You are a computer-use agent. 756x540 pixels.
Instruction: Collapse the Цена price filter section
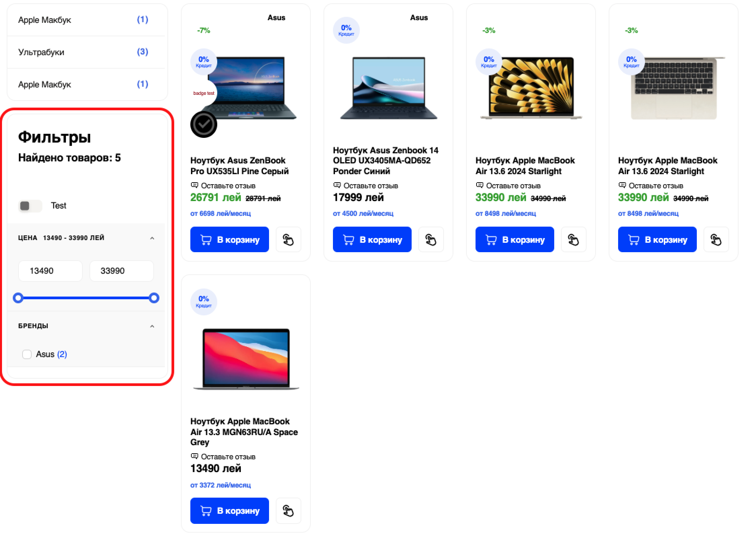(x=152, y=238)
